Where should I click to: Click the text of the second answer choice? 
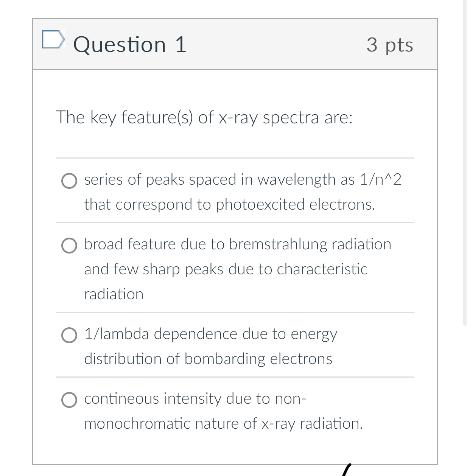[238, 269]
